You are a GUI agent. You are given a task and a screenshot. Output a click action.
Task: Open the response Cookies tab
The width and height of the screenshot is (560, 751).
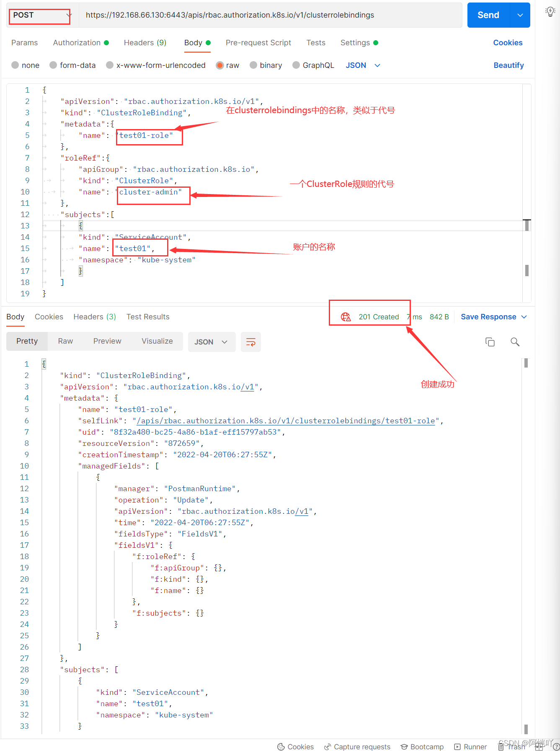coord(49,317)
